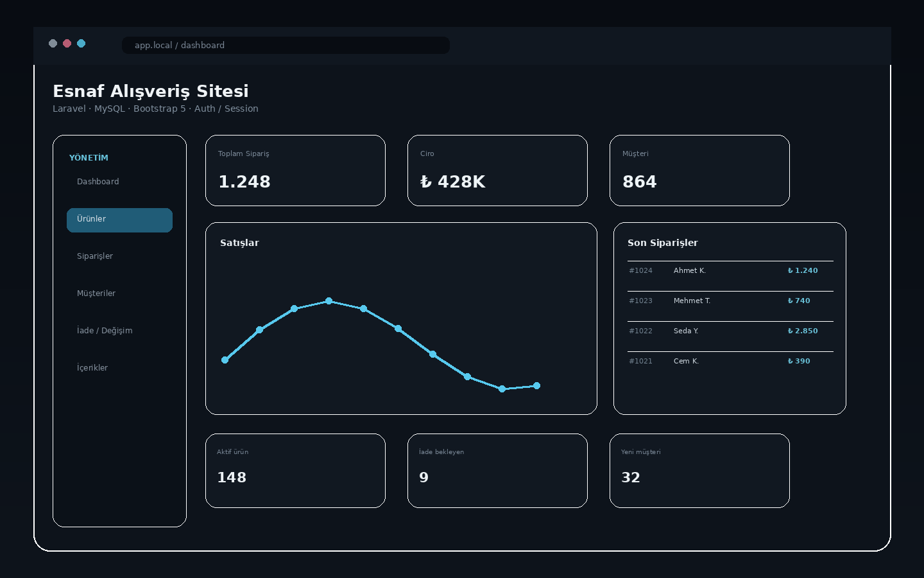The width and height of the screenshot is (924, 578).
Task: Click the ₺ 740 order amount
Action: (x=799, y=301)
